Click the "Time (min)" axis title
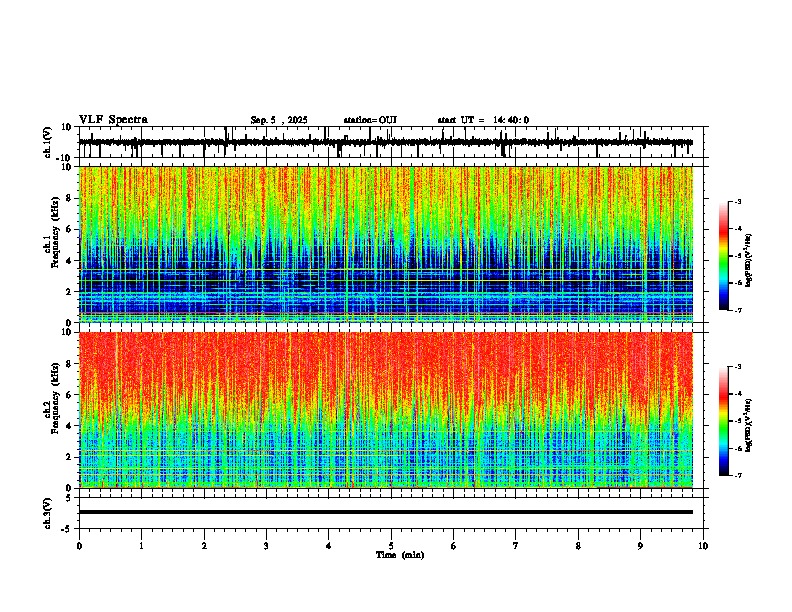This screenshot has height=612, width=792. point(400,555)
